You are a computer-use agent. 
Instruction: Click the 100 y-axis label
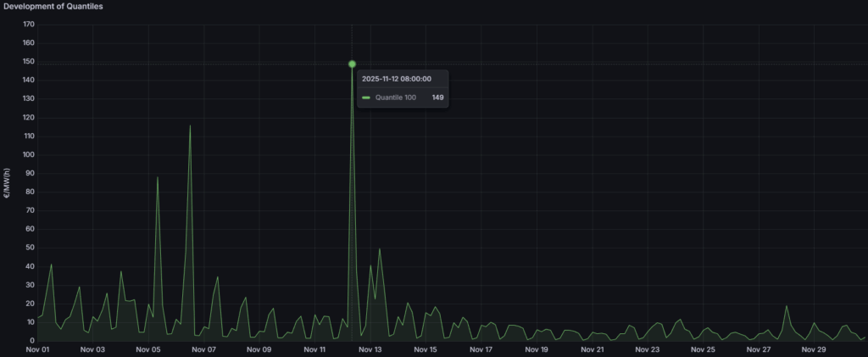pyautogui.click(x=28, y=154)
